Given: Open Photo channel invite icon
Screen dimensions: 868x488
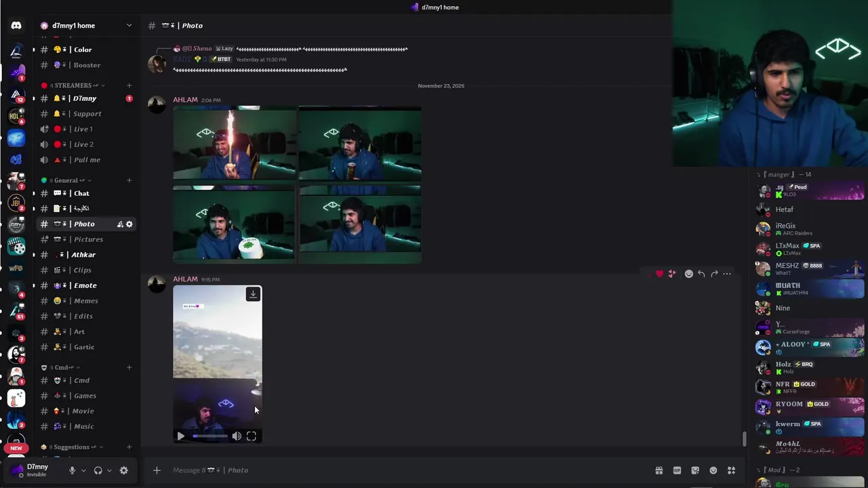Looking at the screenshot, I should tap(119, 224).
